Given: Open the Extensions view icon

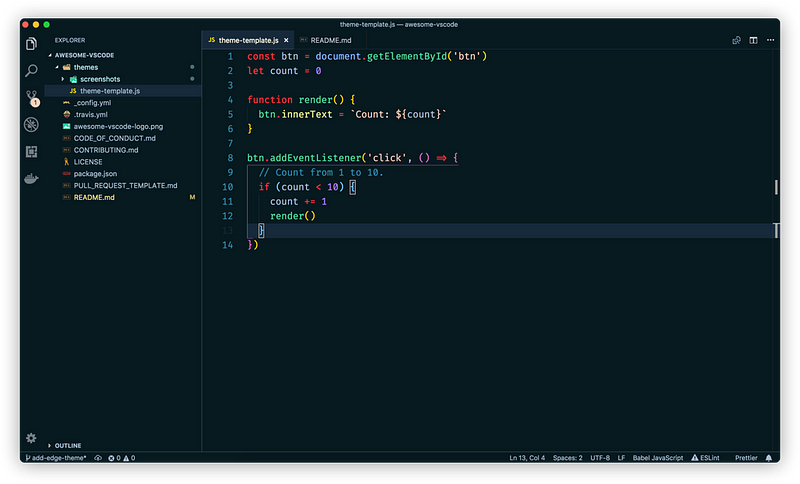Looking at the screenshot, I should click(x=31, y=151).
